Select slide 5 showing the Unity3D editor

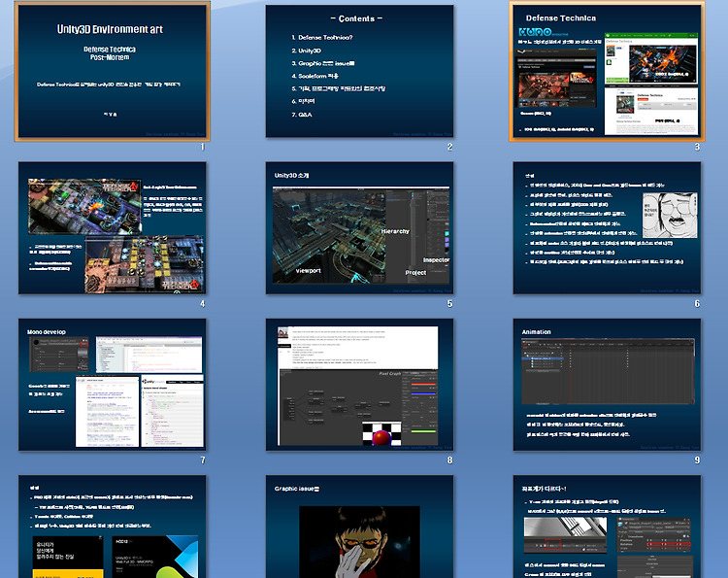359,227
